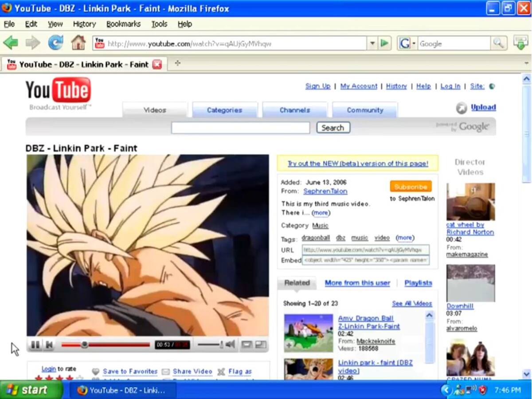Click the green Go arrow beside address bar
532x399 pixels.
click(384, 43)
